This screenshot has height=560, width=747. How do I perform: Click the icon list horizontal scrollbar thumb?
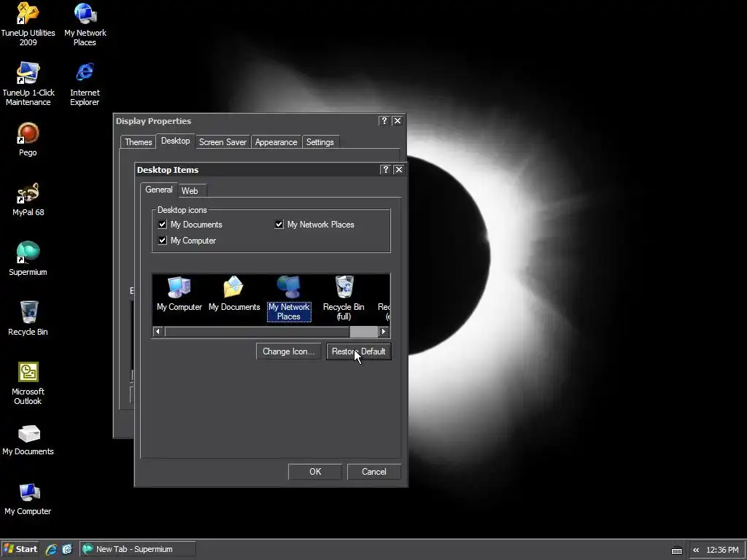[363, 332]
